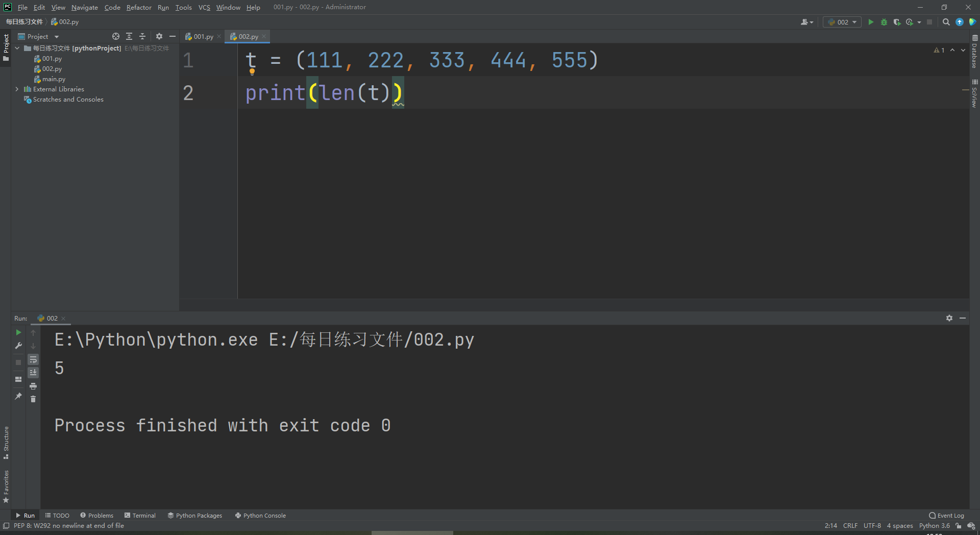Clear all console output trash icon
Viewport: 980px width, 535px height.
[33, 399]
